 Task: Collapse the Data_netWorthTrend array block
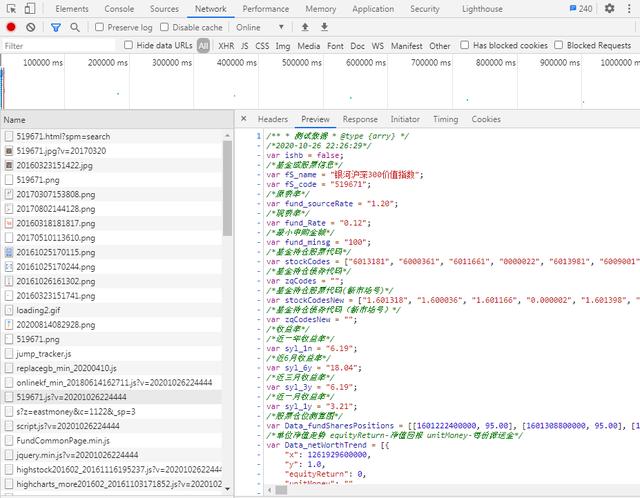[x=258, y=443]
